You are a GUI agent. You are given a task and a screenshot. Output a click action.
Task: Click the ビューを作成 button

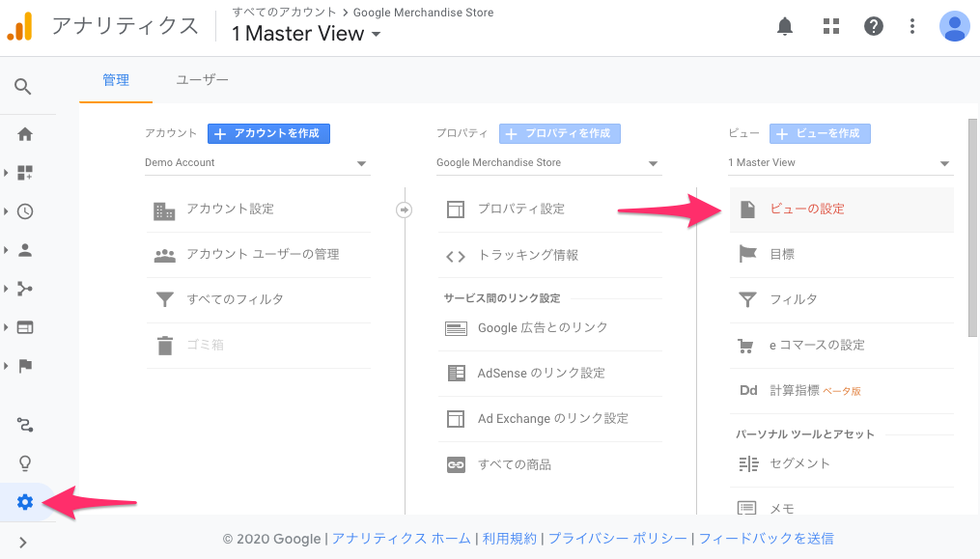coord(820,134)
